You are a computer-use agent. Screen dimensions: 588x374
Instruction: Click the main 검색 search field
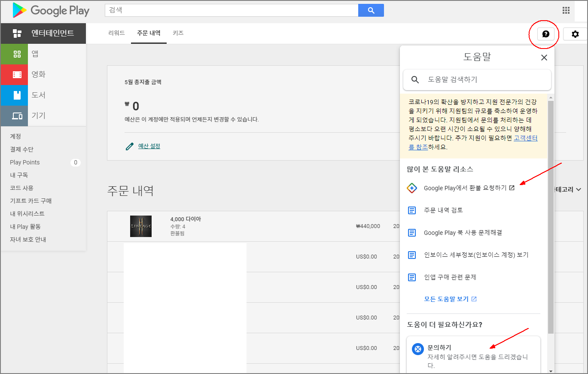232,10
